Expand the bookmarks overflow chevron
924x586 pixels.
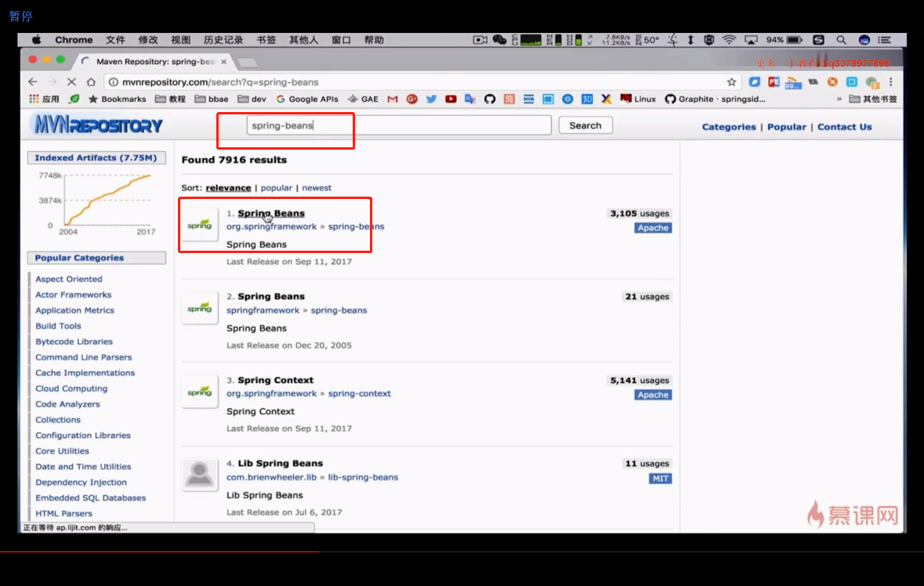click(839, 99)
